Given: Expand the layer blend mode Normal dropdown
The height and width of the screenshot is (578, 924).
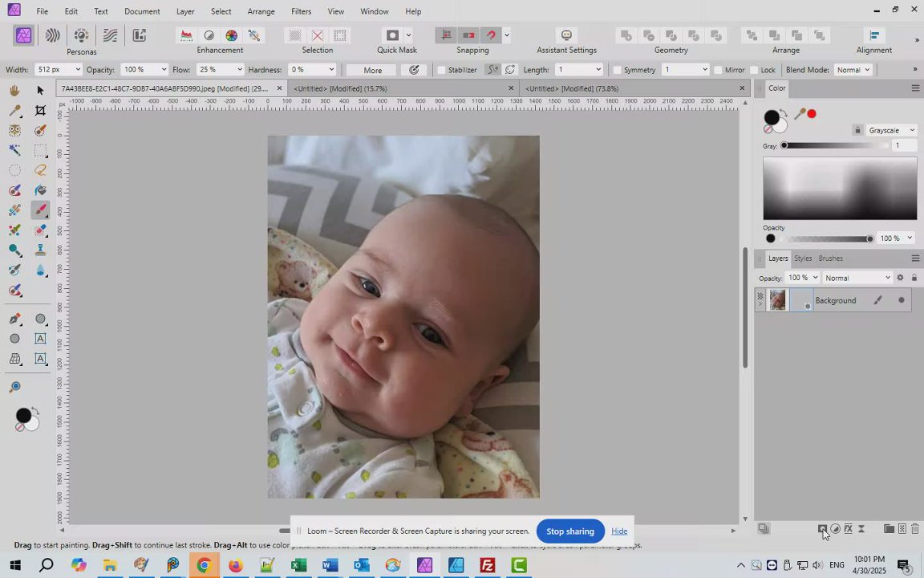Looking at the screenshot, I should pos(857,278).
